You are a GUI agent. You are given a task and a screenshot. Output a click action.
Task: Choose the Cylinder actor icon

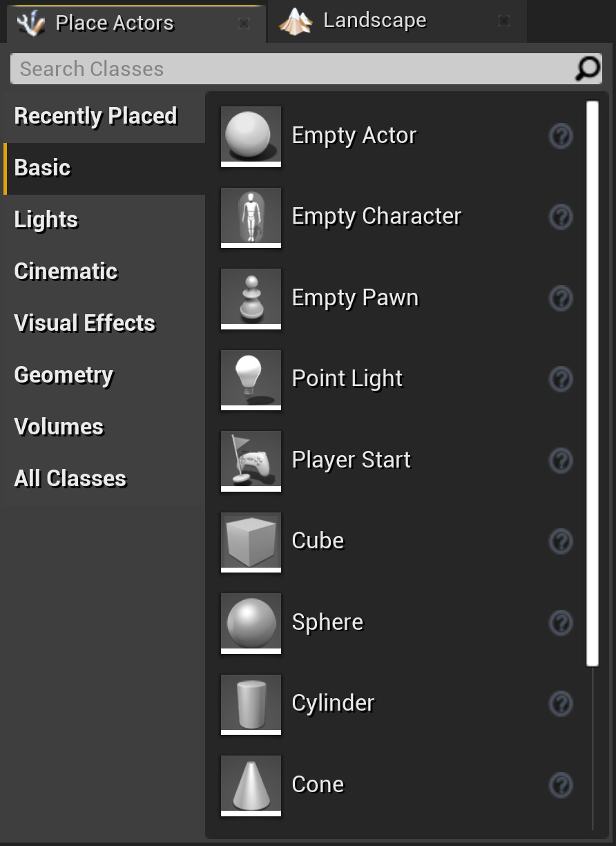coord(250,704)
